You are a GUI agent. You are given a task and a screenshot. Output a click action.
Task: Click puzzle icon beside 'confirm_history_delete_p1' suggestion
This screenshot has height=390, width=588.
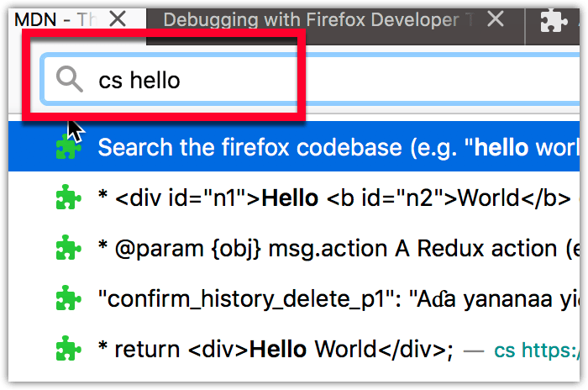point(68,298)
